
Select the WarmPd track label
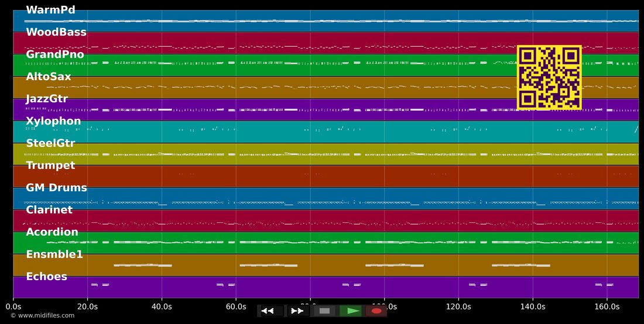pos(50,10)
